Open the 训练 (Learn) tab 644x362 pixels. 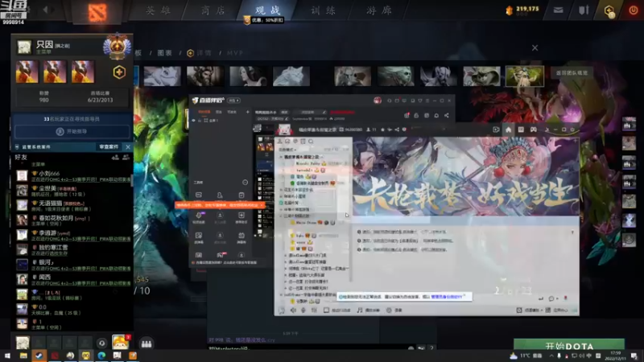point(323,10)
